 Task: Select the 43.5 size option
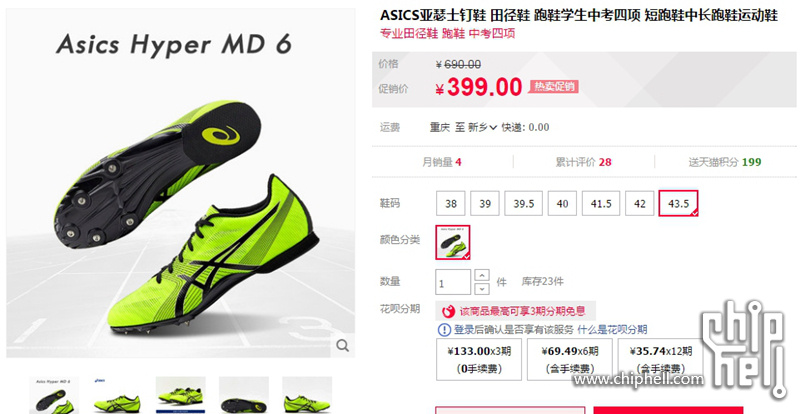[679, 203]
